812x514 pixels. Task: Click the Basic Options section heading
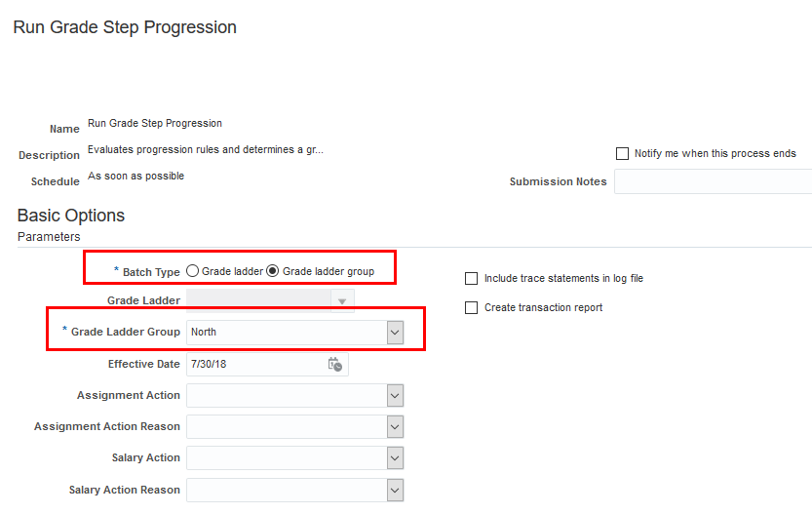71,216
